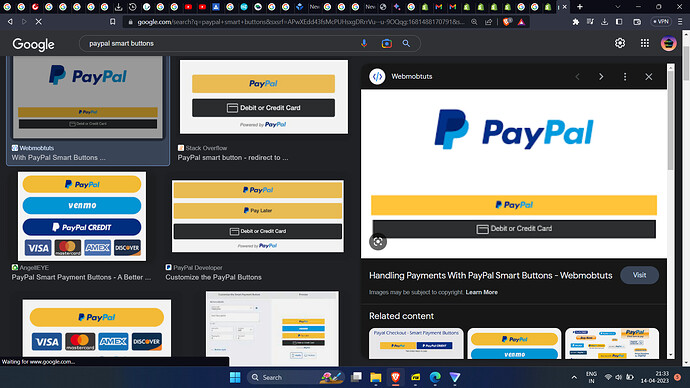Open Google Lens camera search icon
The width and height of the screenshot is (690, 388).
click(x=386, y=44)
